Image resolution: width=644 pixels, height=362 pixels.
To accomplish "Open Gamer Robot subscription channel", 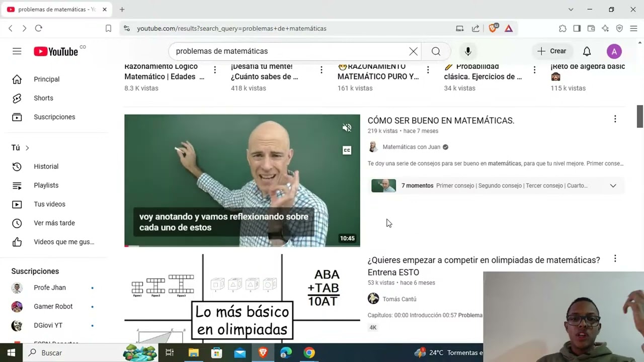I will point(54,307).
